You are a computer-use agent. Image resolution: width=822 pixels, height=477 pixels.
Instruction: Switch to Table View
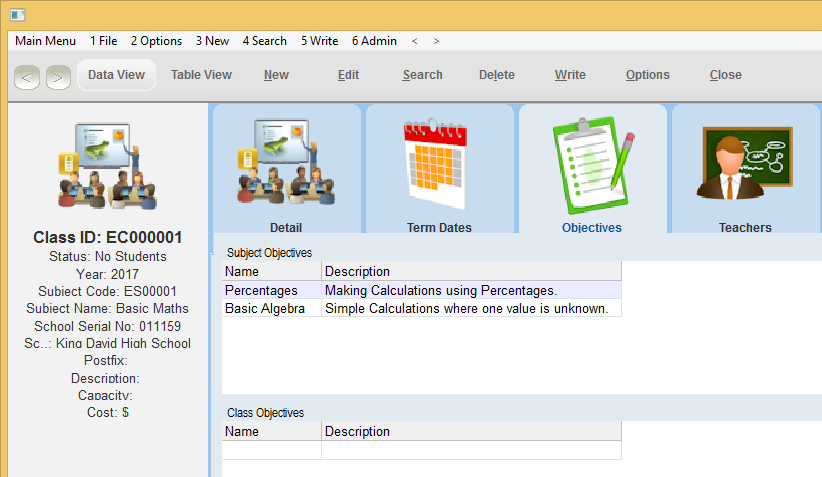[x=201, y=75]
